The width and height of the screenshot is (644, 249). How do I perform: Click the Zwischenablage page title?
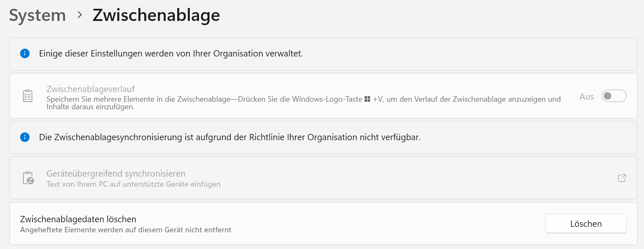click(x=156, y=15)
